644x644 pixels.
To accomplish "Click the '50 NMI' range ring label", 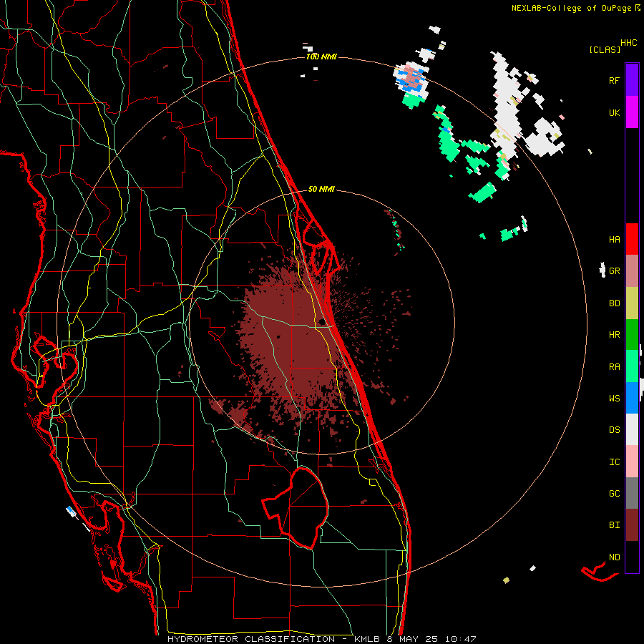I will tap(321, 189).
